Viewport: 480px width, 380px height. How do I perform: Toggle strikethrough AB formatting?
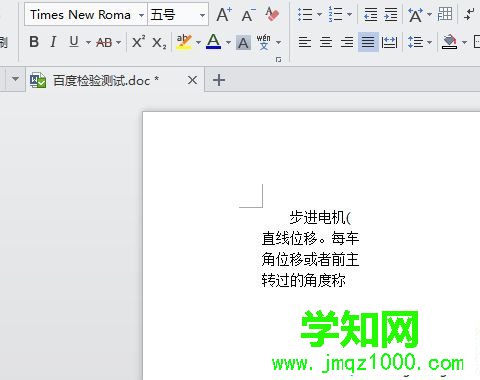click(x=104, y=42)
